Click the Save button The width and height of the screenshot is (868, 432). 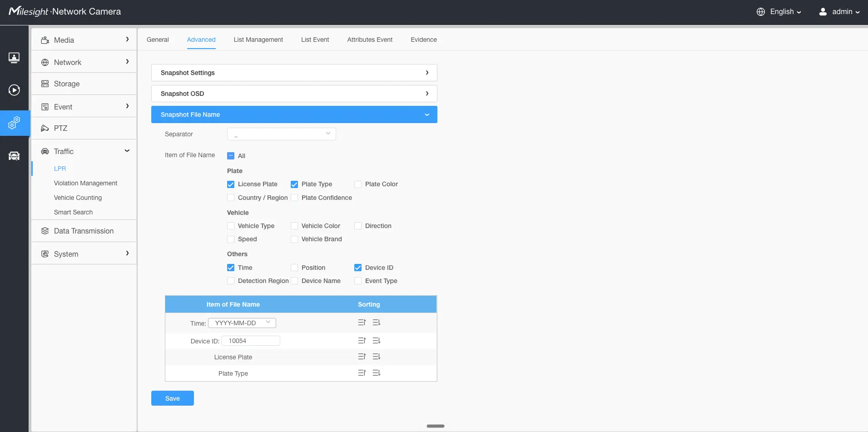173,398
